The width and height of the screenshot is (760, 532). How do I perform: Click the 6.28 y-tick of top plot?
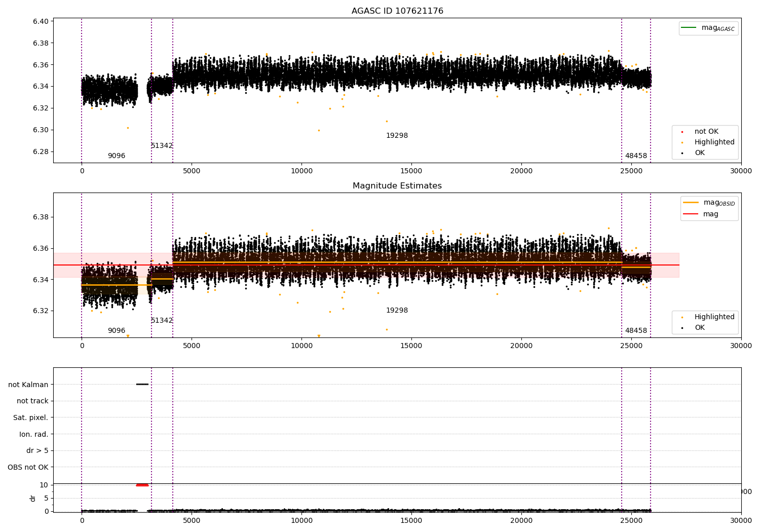(x=41, y=151)
